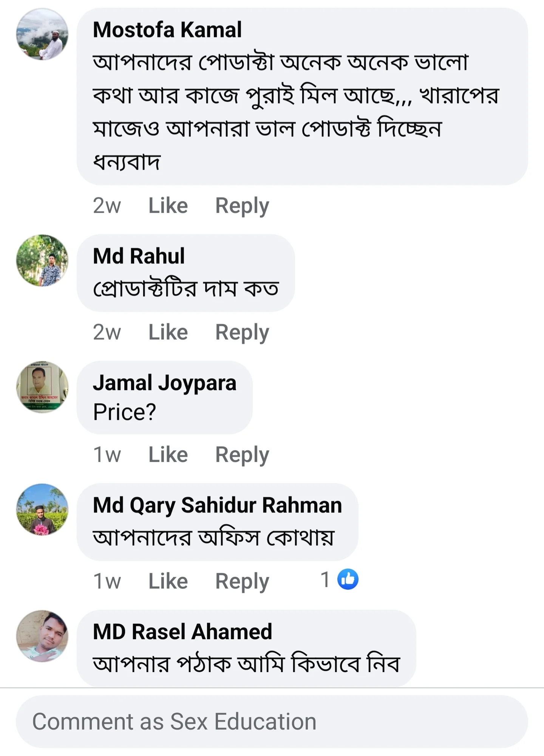Like Md Rahul's price question comment
Image resolution: width=544 pixels, height=756 pixels.
coord(167,332)
